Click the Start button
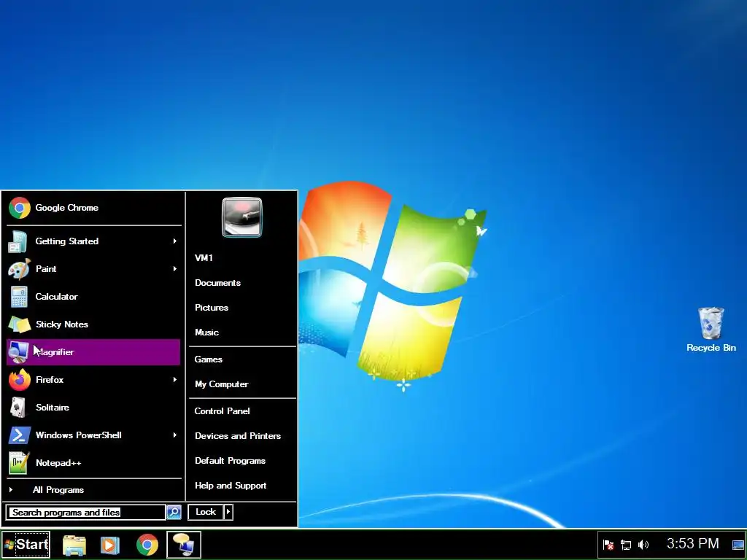Viewport: 747px width, 560px height. pos(26,545)
